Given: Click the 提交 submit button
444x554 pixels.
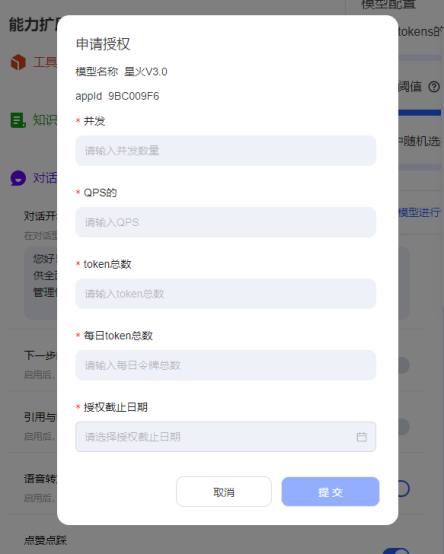Looking at the screenshot, I should (x=330, y=491).
